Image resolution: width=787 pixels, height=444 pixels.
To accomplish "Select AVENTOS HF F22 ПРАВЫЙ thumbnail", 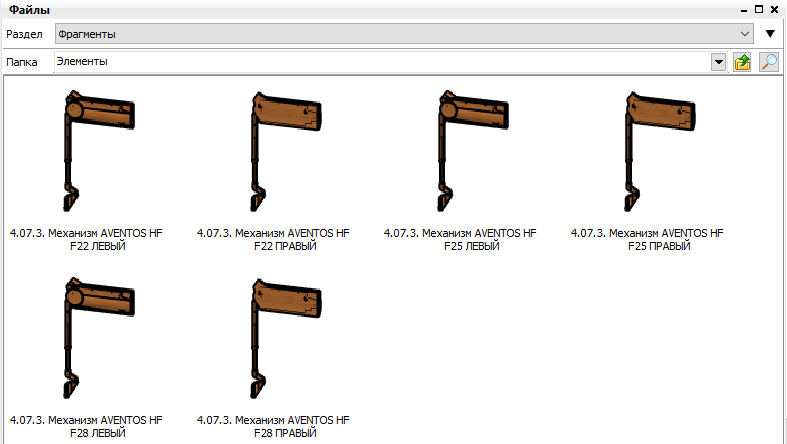I will 286,151.
